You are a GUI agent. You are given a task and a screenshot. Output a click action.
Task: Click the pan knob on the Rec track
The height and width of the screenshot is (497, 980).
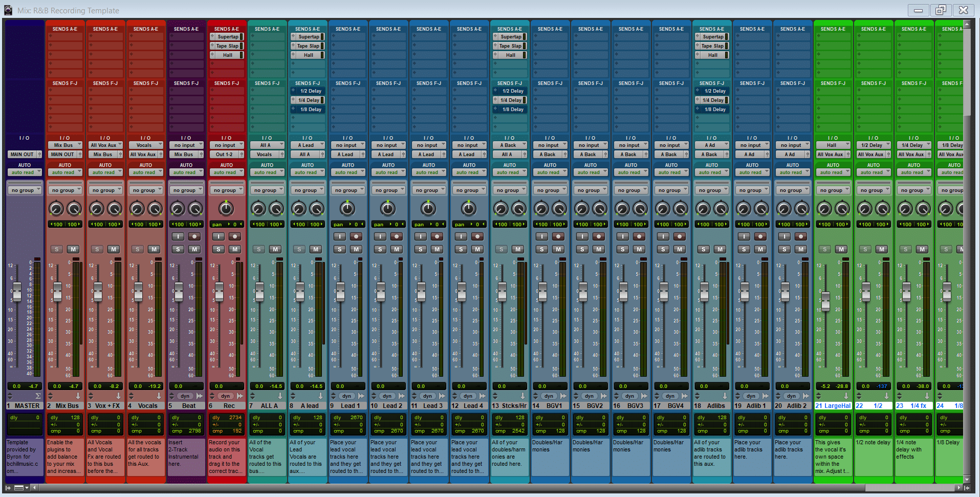tap(226, 208)
